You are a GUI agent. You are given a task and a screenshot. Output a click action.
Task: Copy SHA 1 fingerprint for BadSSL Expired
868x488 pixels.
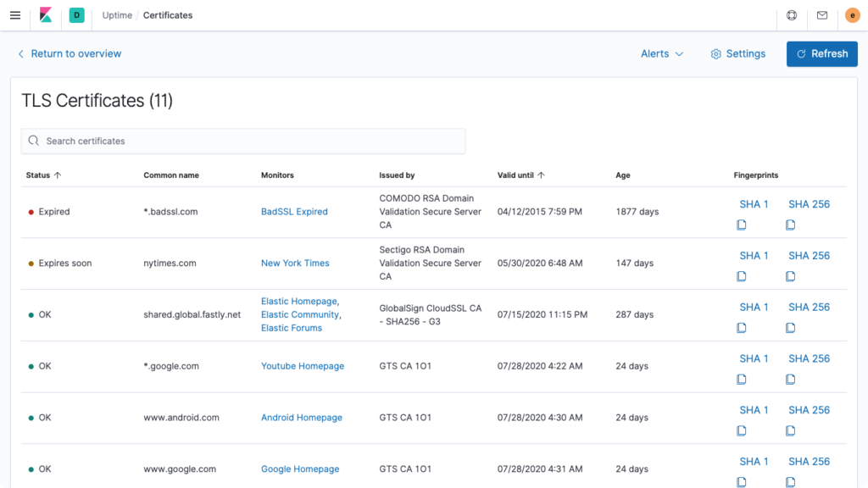pyautogui.click(x=741, y=225)
